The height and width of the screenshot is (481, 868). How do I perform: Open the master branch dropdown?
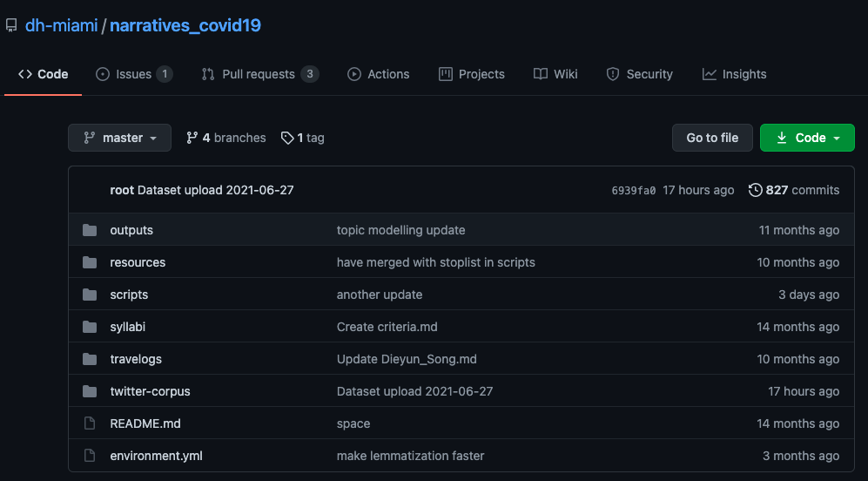pos(119,138)
